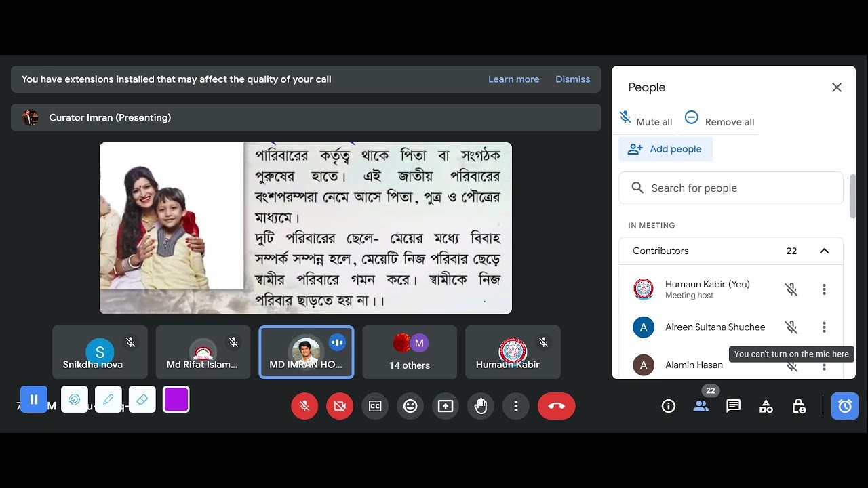The width and height of the screenshot is (868, 488).
Task: Dismiss the extensions warning banner
Action: point(573,79)
